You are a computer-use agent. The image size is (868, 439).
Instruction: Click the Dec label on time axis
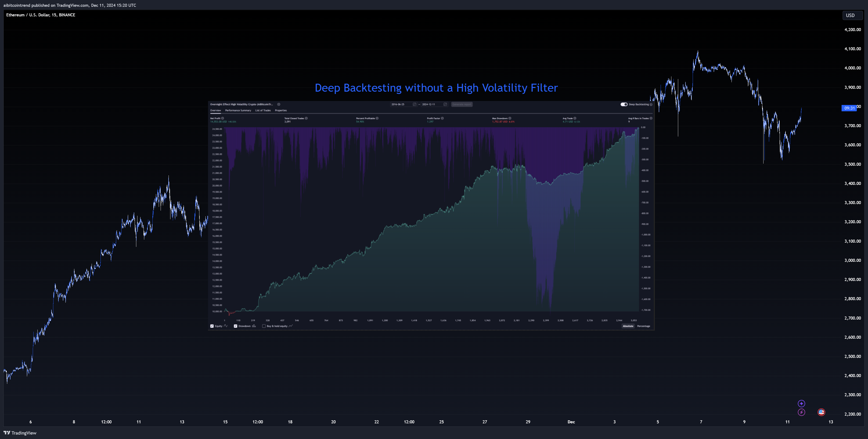click(x=571, y=422)
